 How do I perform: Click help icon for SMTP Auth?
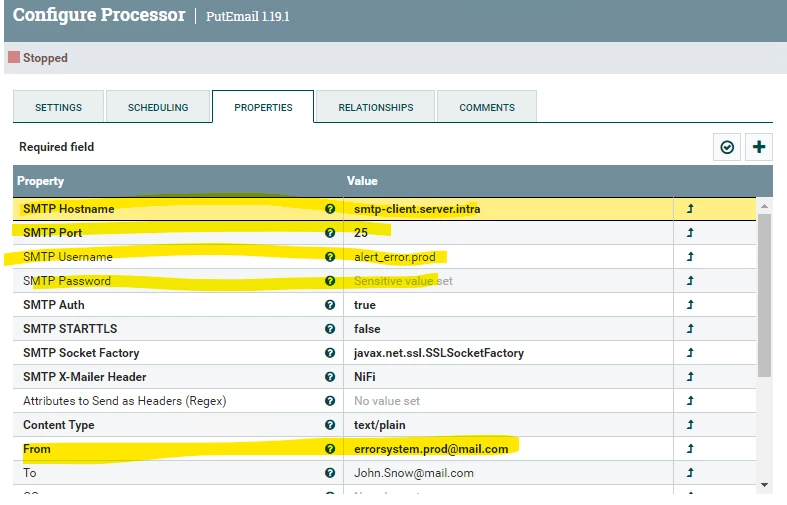click(330, 305)
